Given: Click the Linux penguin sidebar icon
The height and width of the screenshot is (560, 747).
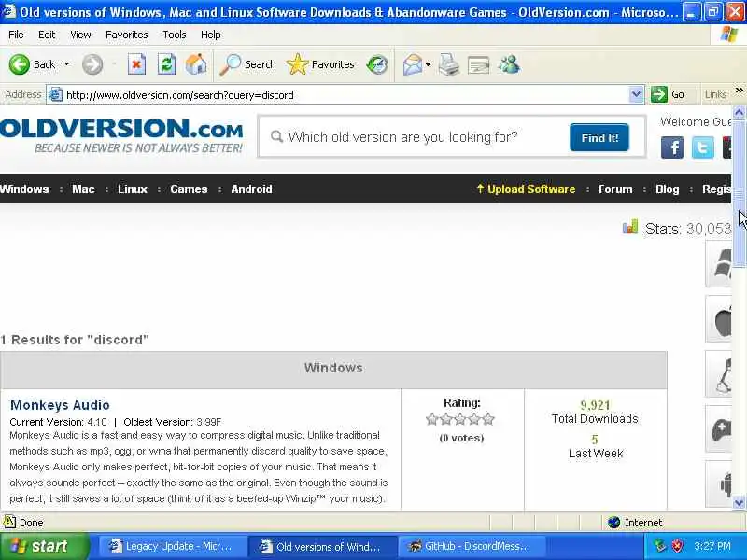Looking at the screenshot, I should tap(719, 374).
